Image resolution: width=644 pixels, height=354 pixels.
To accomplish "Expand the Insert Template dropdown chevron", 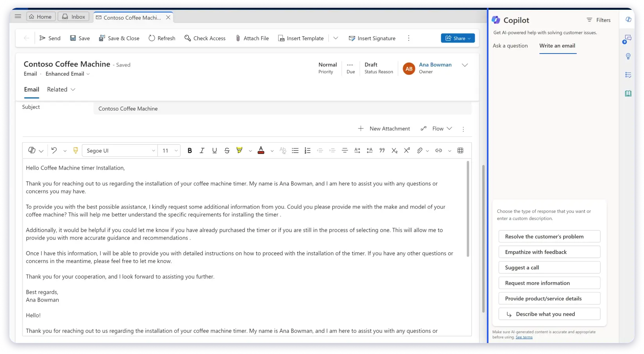I will (336, 38).
